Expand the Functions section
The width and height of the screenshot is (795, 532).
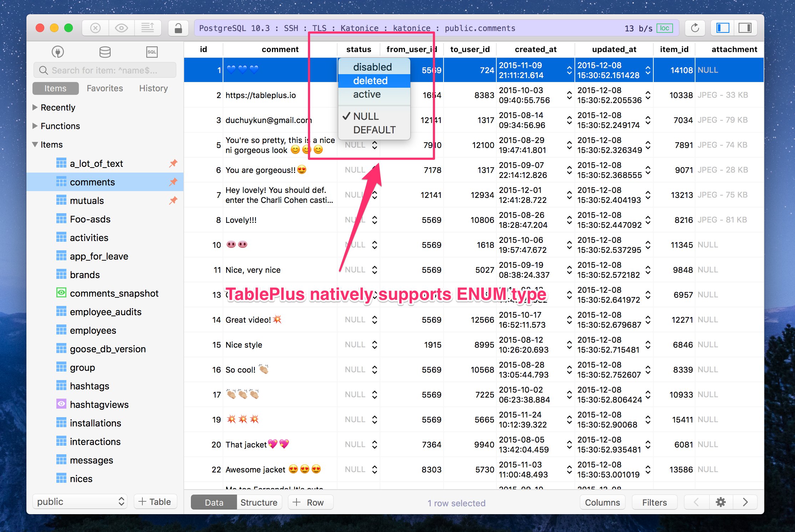(x=35, y=126)
